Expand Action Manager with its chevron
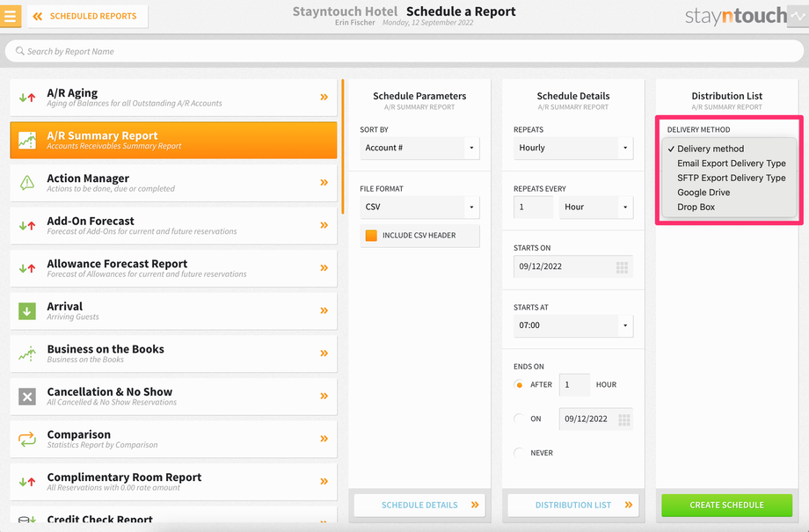 pos(324,182)
